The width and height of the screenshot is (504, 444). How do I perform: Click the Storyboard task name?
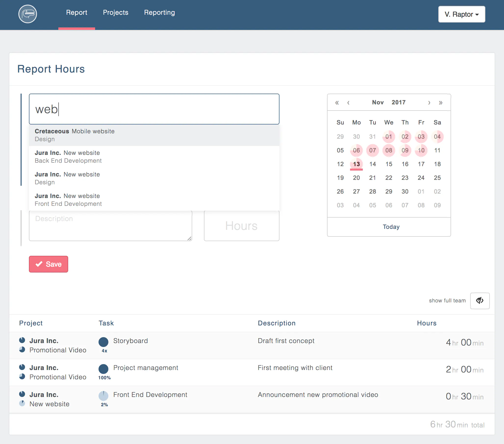tap(130, 341)
